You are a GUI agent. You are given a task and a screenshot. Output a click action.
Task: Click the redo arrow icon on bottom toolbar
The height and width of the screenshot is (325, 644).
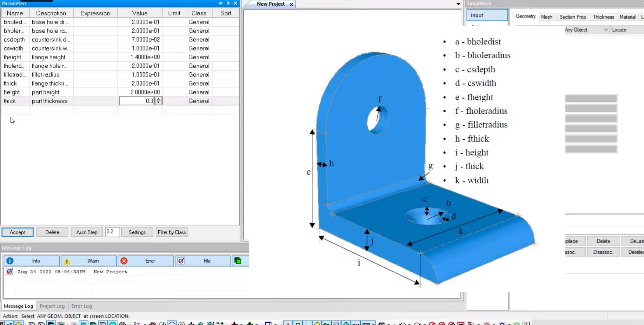418,323
